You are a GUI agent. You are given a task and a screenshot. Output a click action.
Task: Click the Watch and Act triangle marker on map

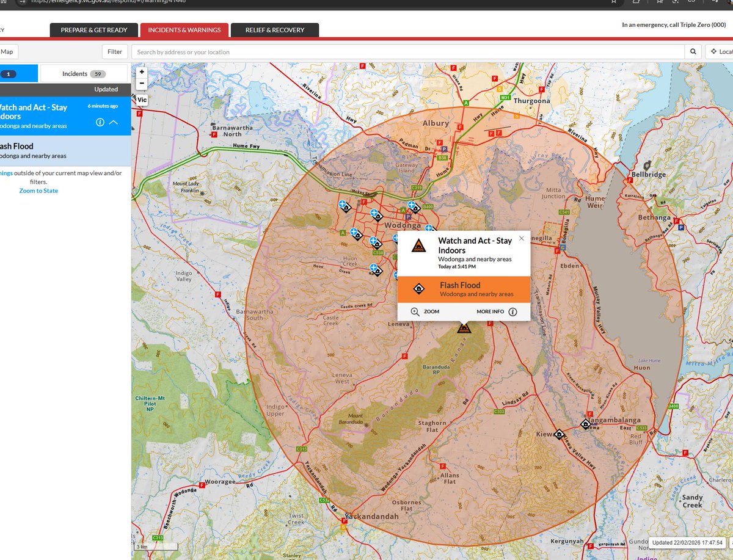(465, 328)
